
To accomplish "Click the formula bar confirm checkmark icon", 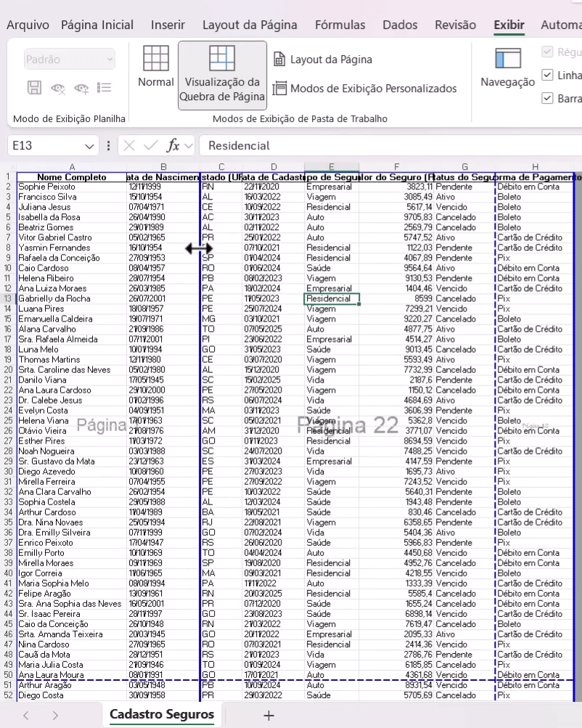I will (x=150, y=146).
